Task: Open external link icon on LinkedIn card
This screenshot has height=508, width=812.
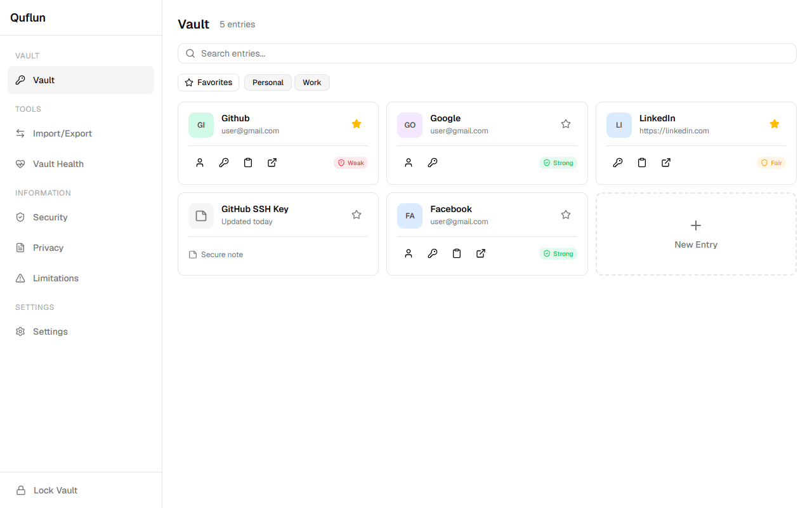Action: 666,163
